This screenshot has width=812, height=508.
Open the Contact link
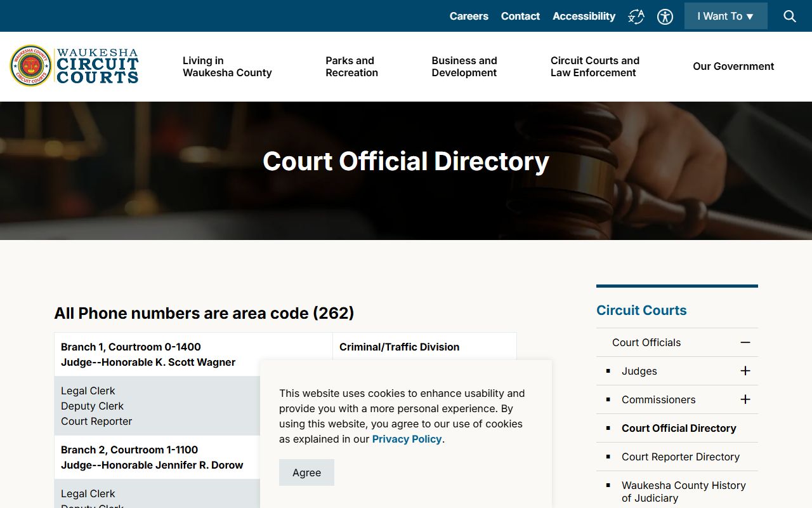pos(520,16)
